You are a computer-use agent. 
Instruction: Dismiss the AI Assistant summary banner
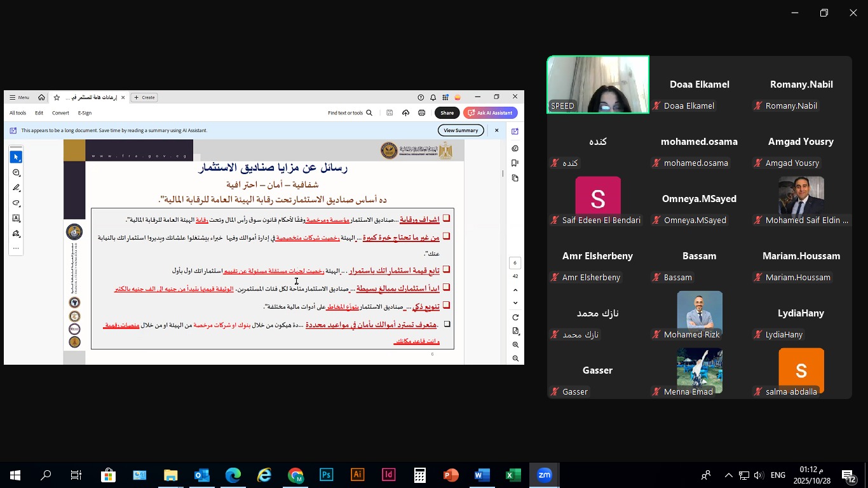[x=497, y=130]
